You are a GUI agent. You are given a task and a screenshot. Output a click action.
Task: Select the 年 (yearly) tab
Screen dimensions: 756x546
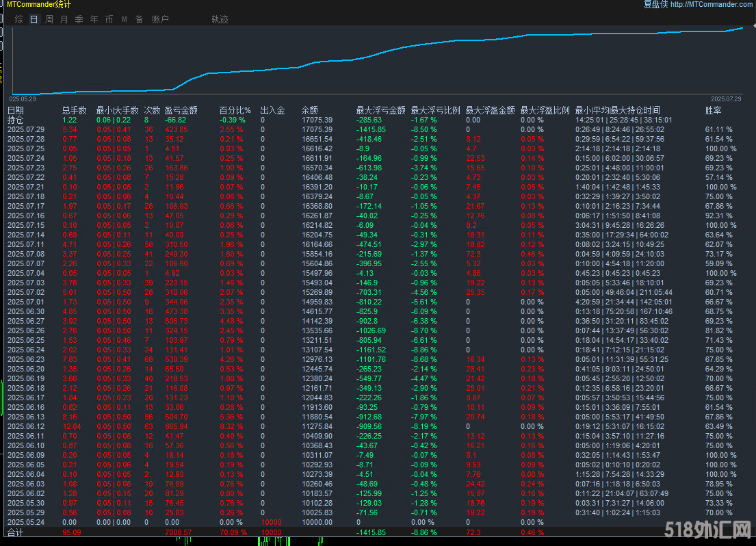coord(94,20)
